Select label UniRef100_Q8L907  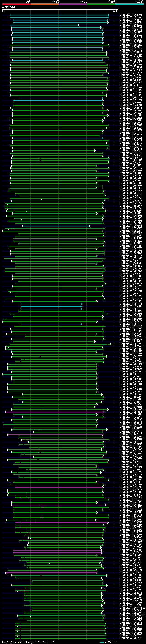(x=131, y=65)
